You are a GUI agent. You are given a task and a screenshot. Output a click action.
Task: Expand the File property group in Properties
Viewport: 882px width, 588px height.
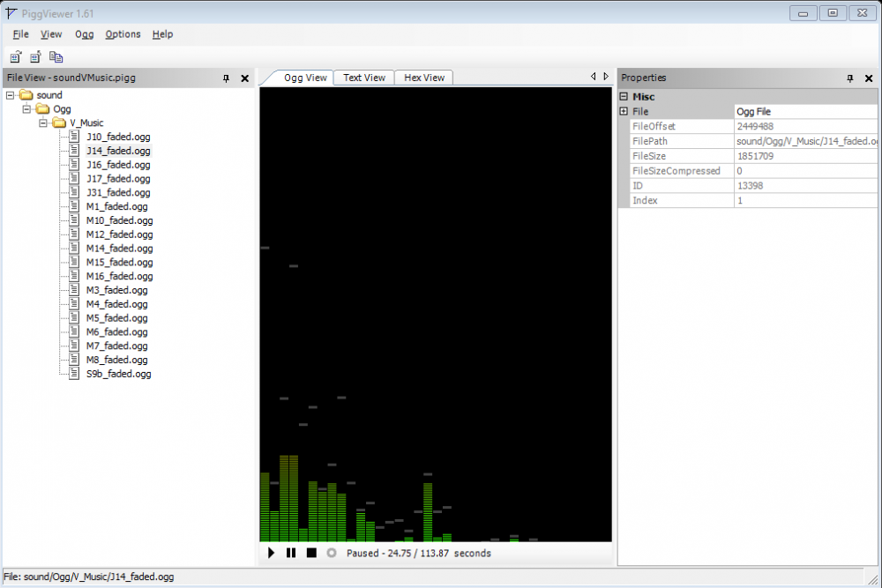pos(624,111)
